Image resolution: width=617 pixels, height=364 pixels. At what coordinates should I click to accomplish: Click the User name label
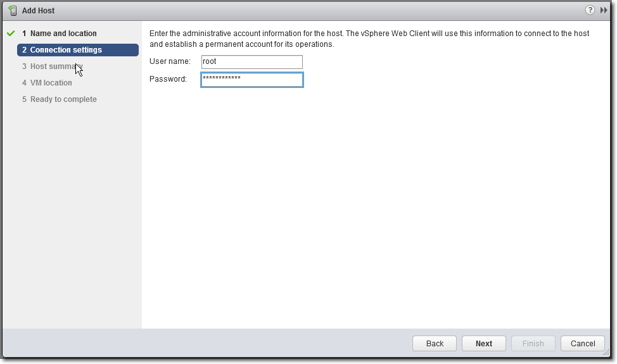170,61
